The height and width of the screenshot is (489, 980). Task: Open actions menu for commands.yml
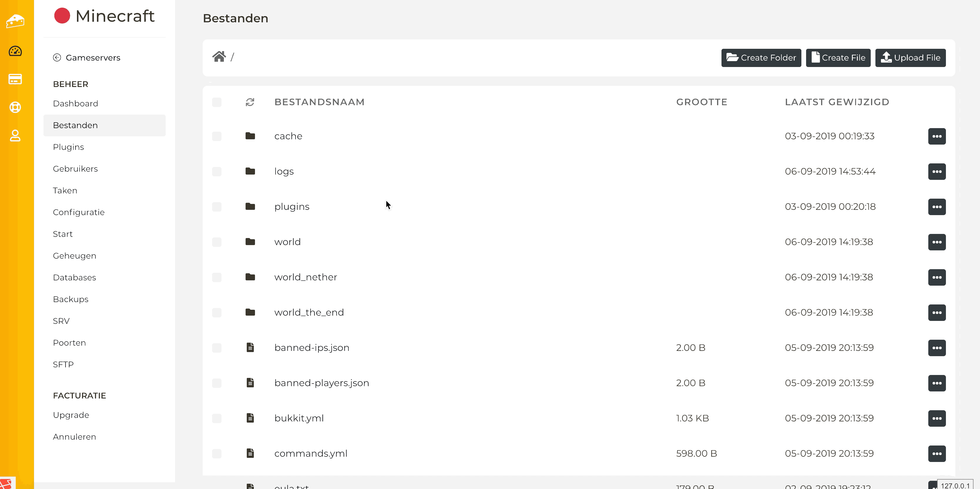(937, 454)
